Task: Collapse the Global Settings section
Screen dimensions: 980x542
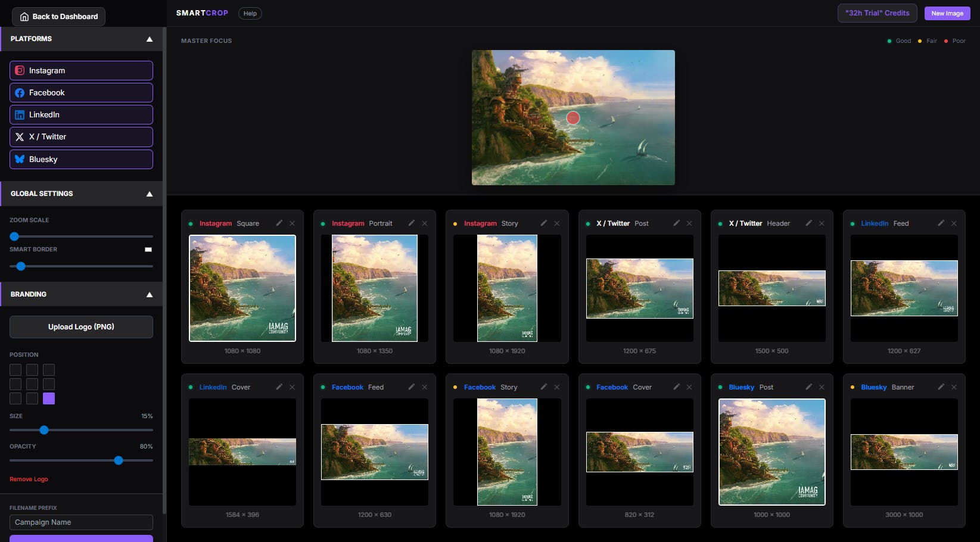Action: (x=82, y=194)
